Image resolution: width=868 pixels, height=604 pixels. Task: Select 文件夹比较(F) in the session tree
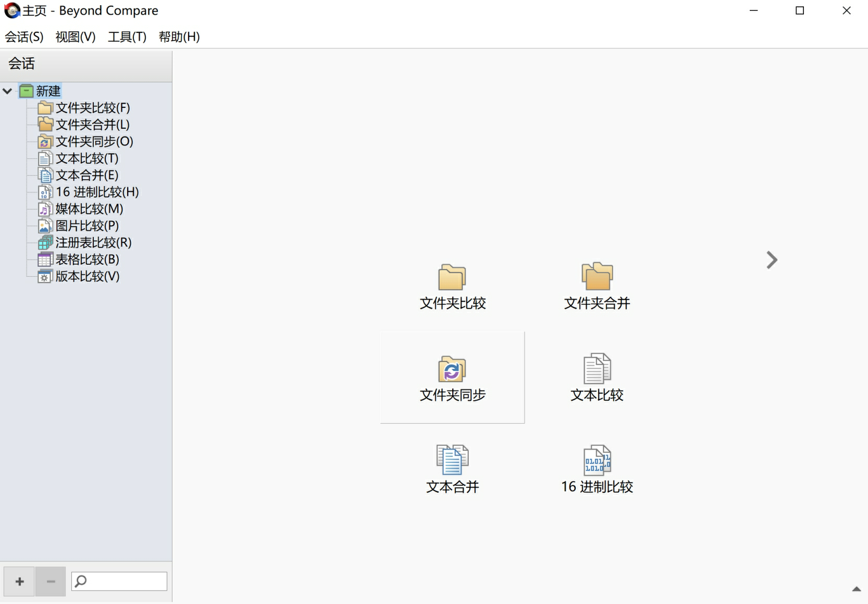coord(93,108)
